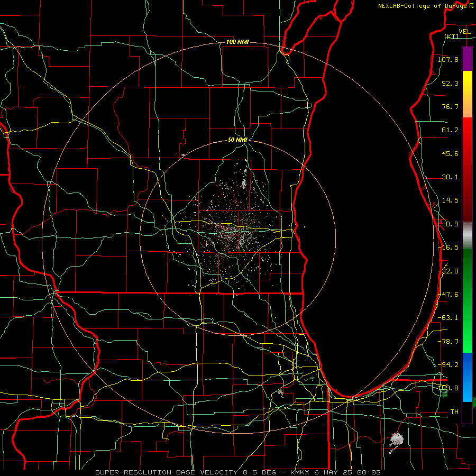Select the 14.5 legend value
The height and width of the screenshot is (476, 476).
tap(450, 200)
